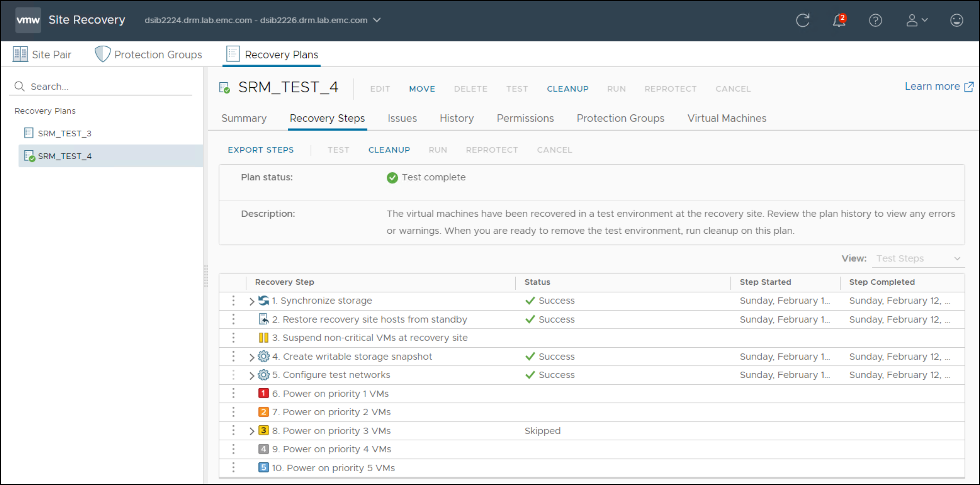Viewport: 980px width, 485px height.
Task: Click the Protection Groups shield icon
Action: (102, 54)
